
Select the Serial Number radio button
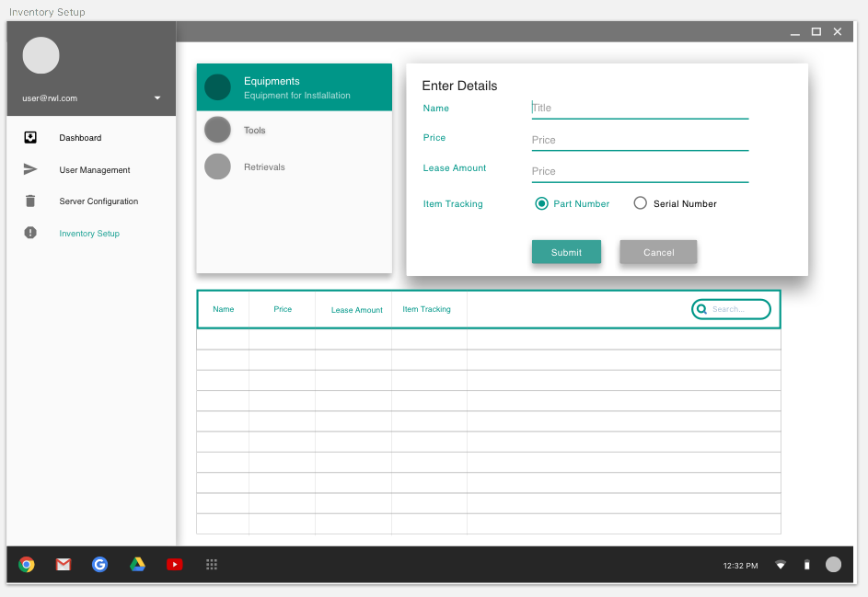tap(641, 203)
